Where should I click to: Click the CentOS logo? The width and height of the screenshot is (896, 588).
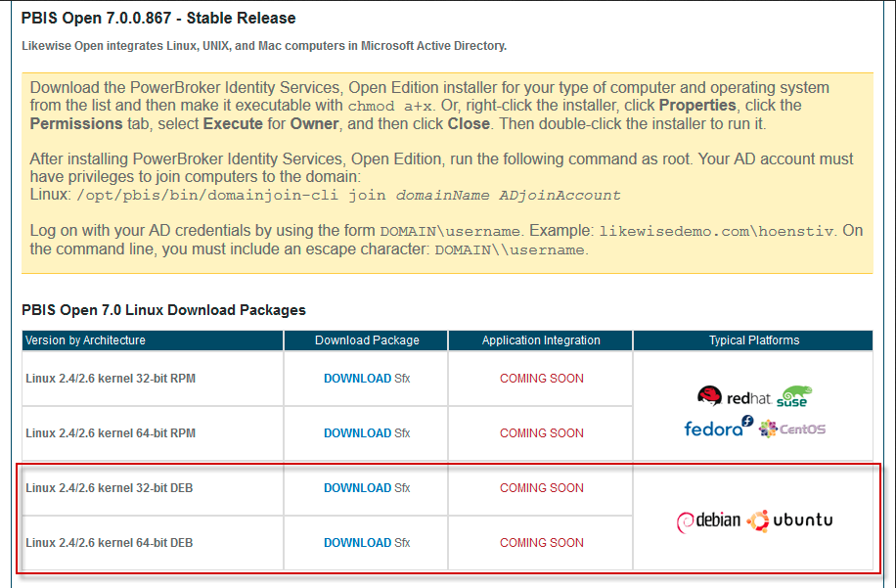click(x=792, y=429)
